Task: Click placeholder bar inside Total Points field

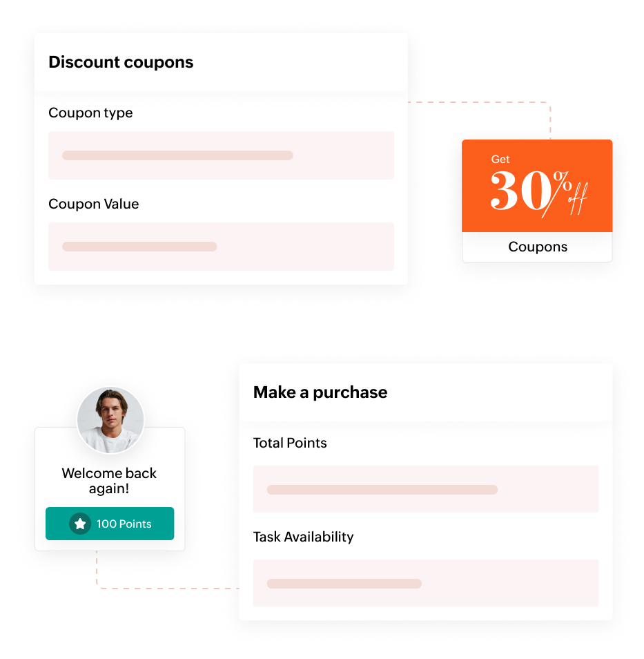Action: point(382,490)
